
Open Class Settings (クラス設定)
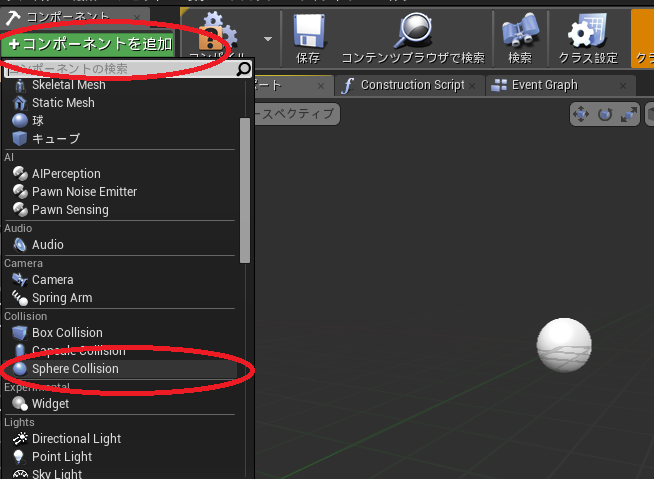pyautogui.click(x=588, y=38)
